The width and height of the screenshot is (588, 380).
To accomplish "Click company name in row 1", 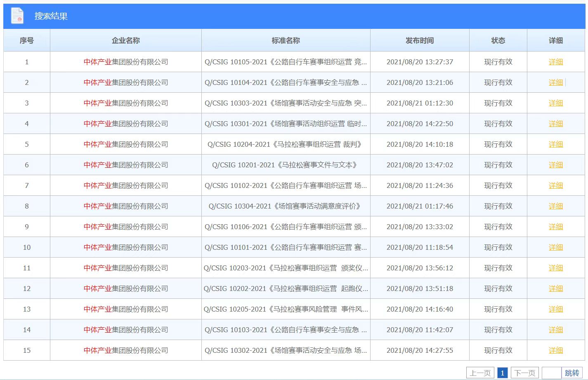I will pos(126,62).
